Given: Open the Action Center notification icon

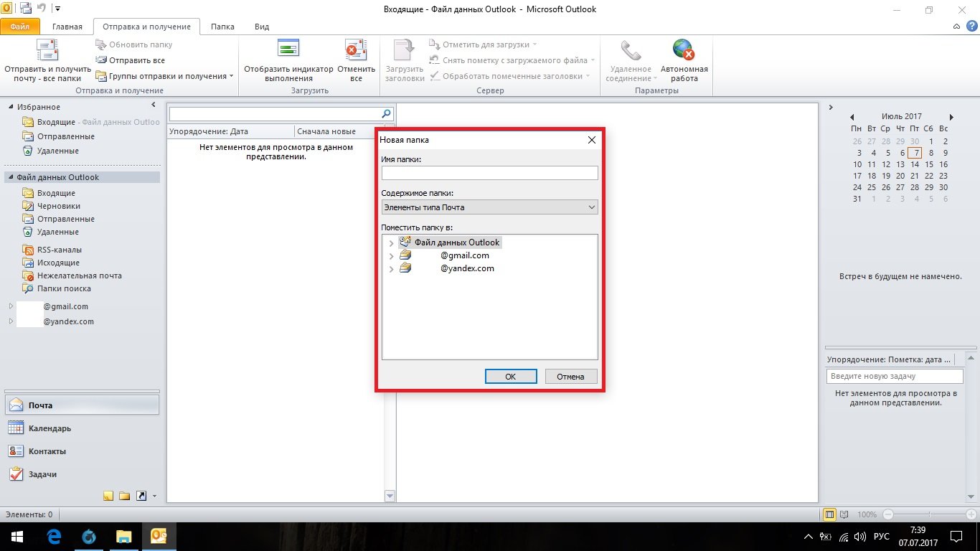Looking at the screenshot, I should click(956, 537).
